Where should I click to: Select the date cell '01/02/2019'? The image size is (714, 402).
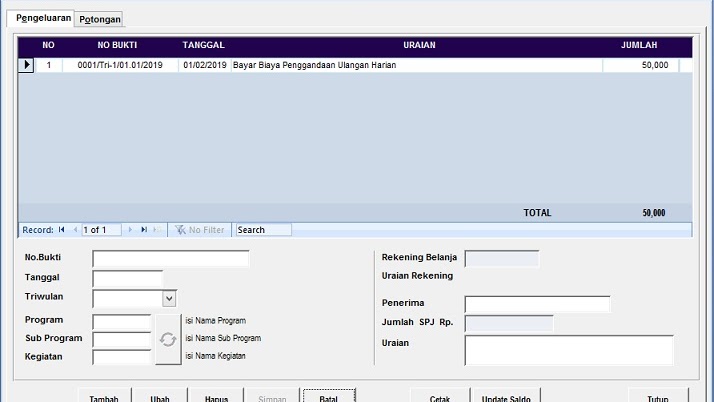click(x=205, y=65)
